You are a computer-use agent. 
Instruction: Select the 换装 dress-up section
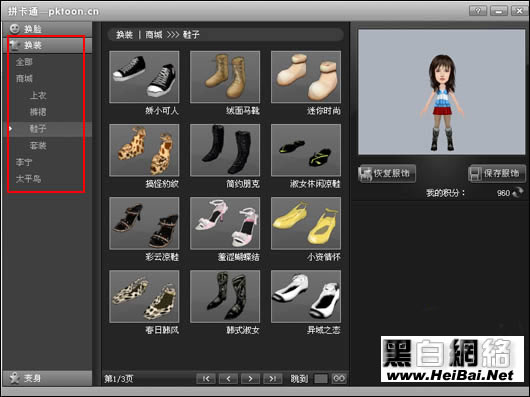tap(47, 45)
